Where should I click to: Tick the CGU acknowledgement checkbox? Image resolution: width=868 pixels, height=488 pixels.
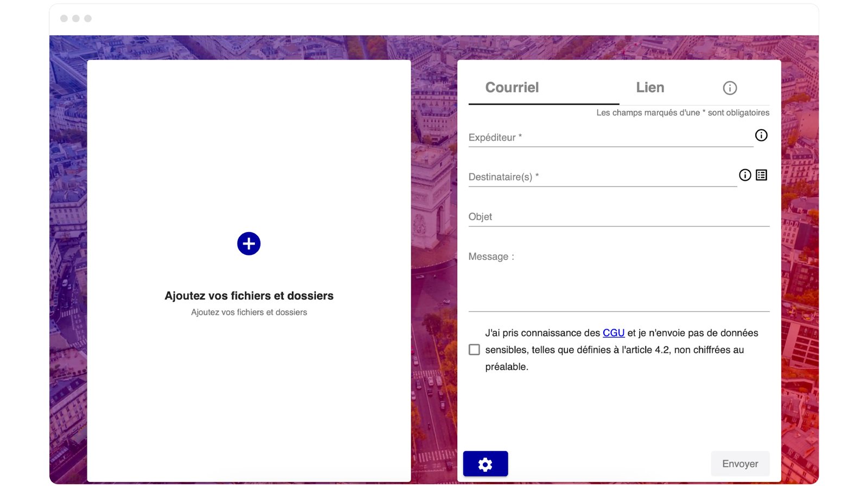pos(474,350)
